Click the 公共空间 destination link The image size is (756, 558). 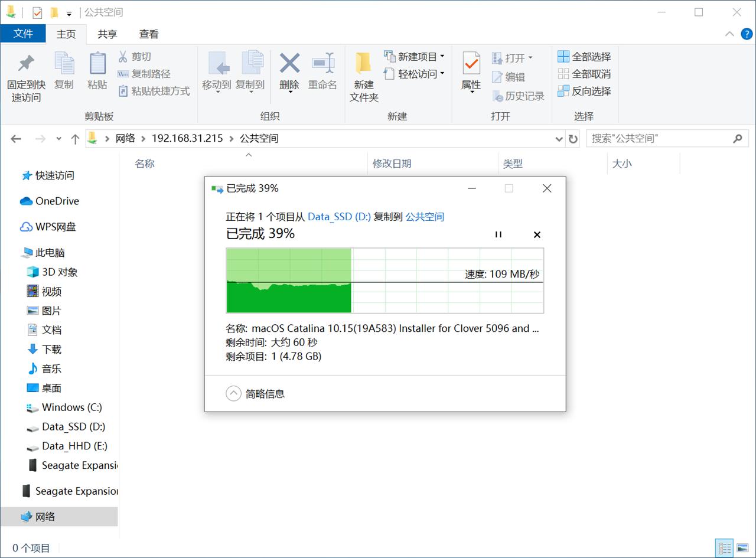[x=426, y=217]
